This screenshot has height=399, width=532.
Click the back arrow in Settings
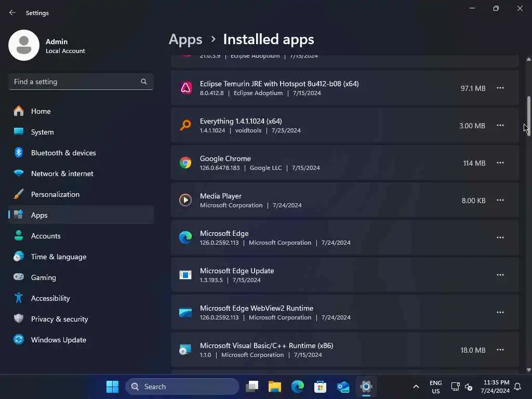[x=12, y=12]
